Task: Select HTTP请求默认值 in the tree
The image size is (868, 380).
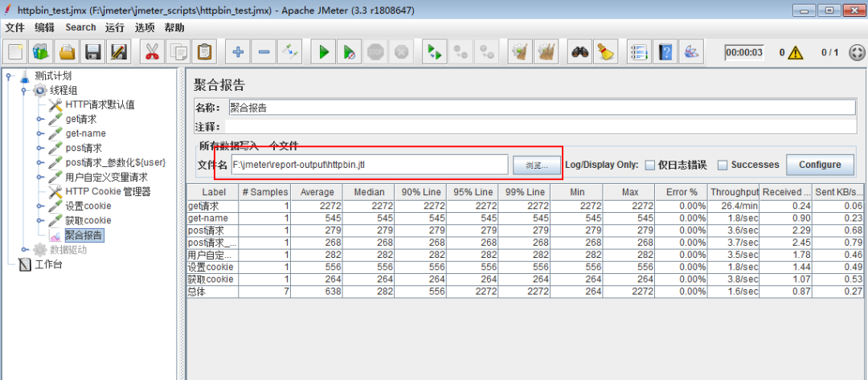Action: [100, 104]
